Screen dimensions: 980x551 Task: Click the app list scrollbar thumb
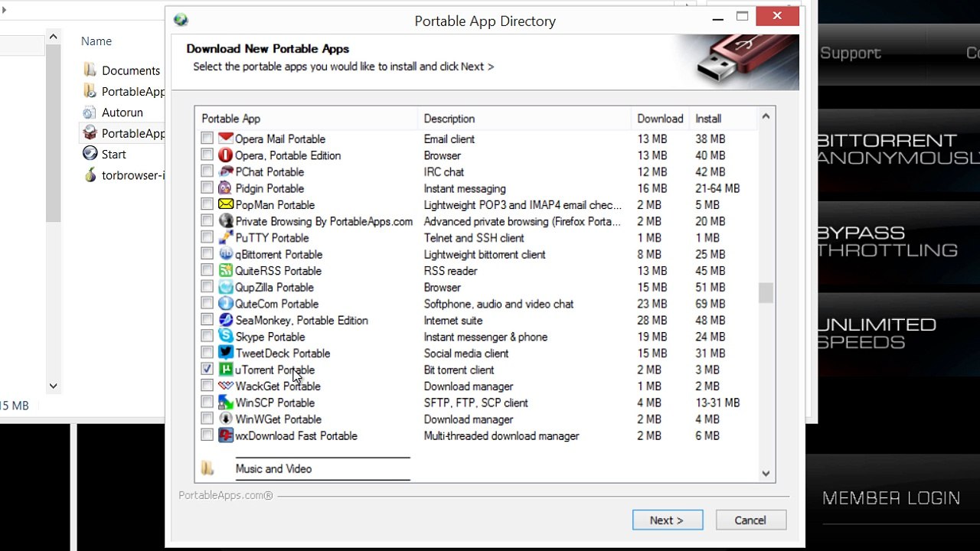(x=766, y=292)
